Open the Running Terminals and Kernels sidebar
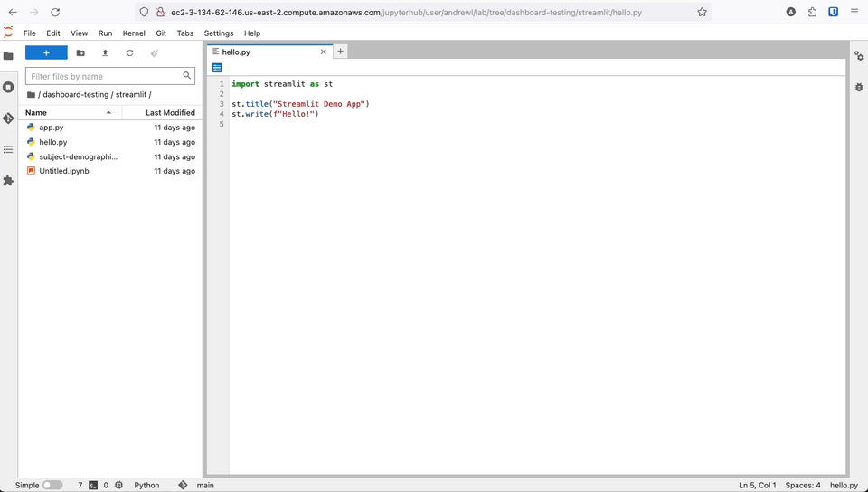 click(8, 88)
